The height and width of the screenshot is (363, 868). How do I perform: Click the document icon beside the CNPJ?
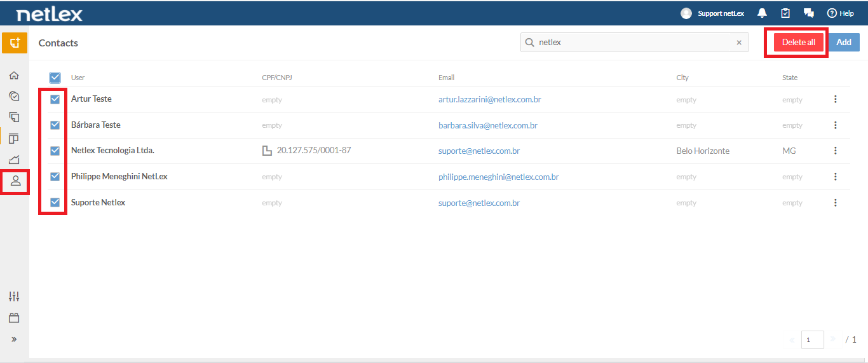click(267, 151)
